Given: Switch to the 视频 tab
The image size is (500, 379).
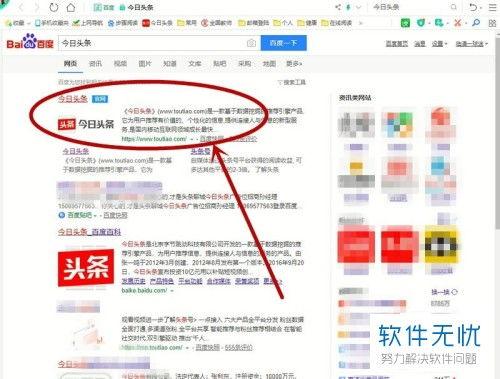Looking at the screenshot, I should click(x=120, y=63).
